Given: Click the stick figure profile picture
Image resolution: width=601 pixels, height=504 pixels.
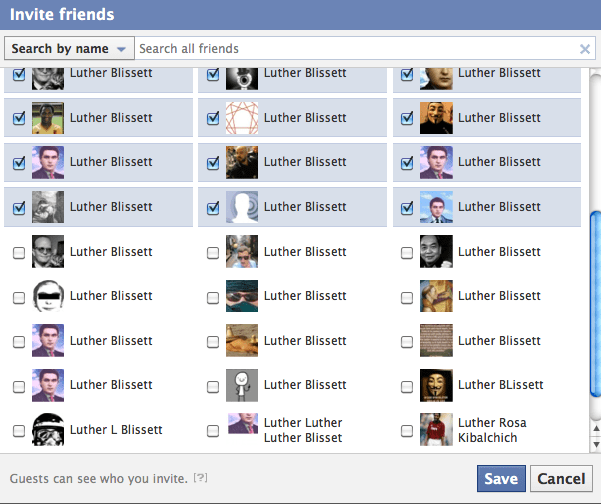Looking at the screenshot, I should click(242, 385).
